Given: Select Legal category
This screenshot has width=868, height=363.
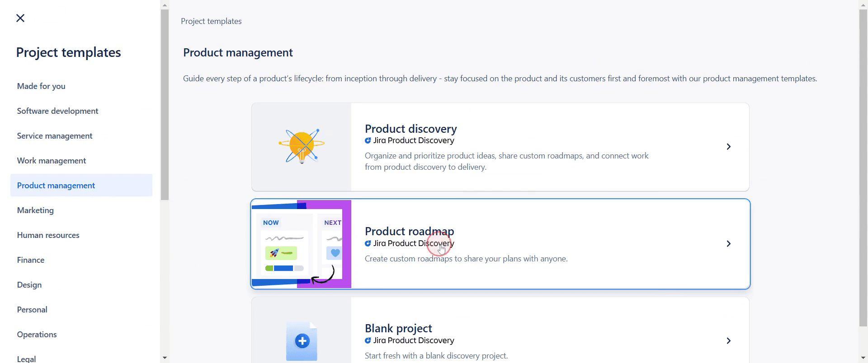Looking at the screenshot, I should (x=26, y=359).
